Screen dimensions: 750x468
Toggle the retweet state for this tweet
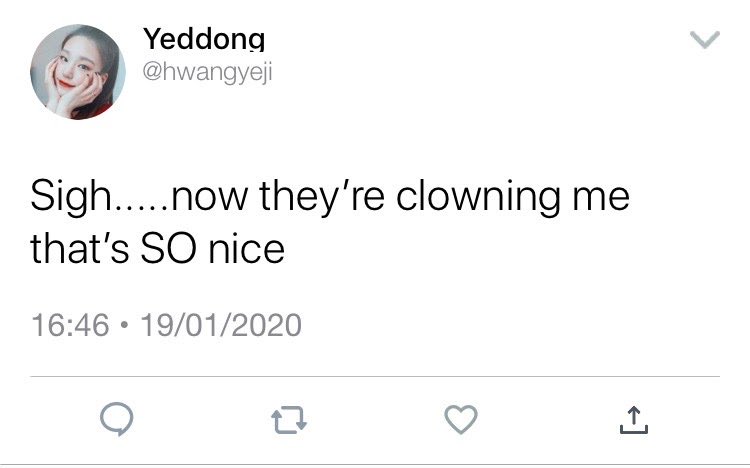[289, 420]
